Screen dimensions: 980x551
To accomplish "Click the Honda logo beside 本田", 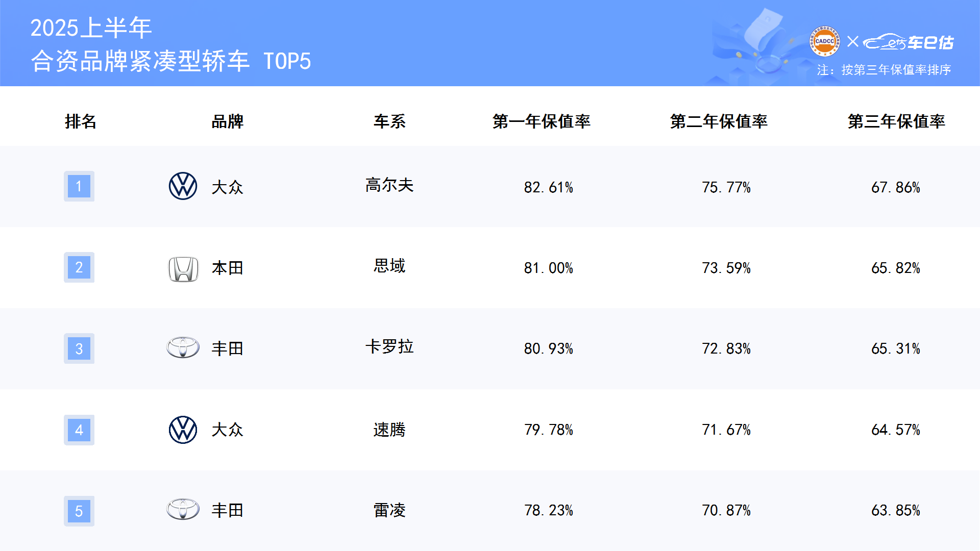I will (183, 269).
